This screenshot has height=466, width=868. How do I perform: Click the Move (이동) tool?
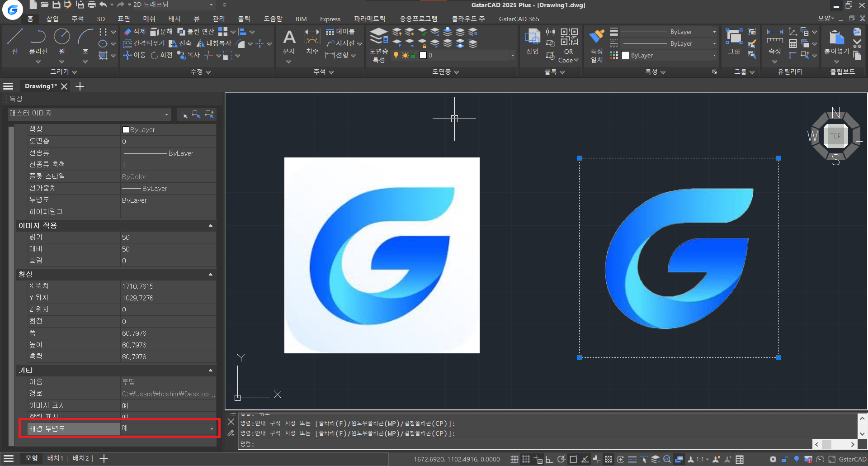point(135,55)
